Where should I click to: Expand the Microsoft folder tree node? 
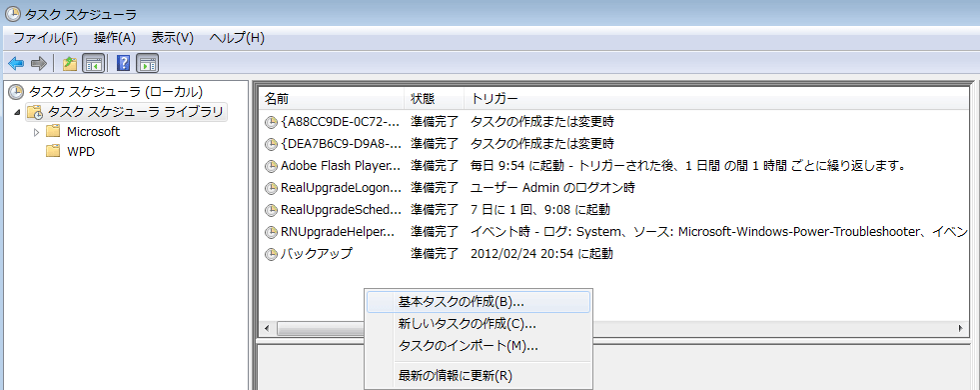pos(36,132)
